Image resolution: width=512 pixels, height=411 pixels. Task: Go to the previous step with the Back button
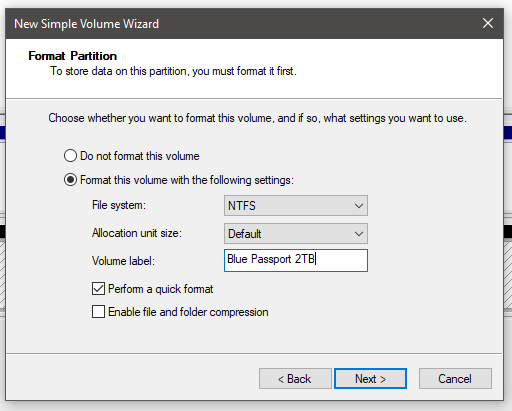point(295,379)
